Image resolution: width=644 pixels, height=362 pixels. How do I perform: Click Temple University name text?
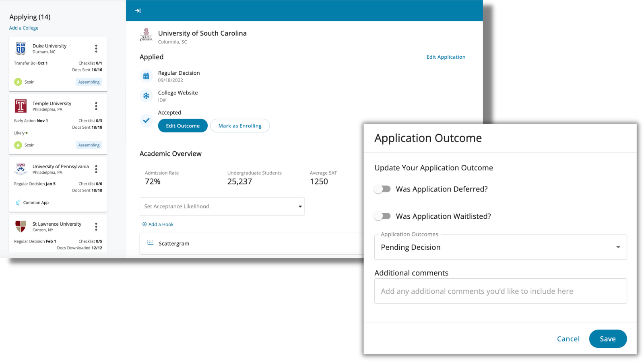52,103
